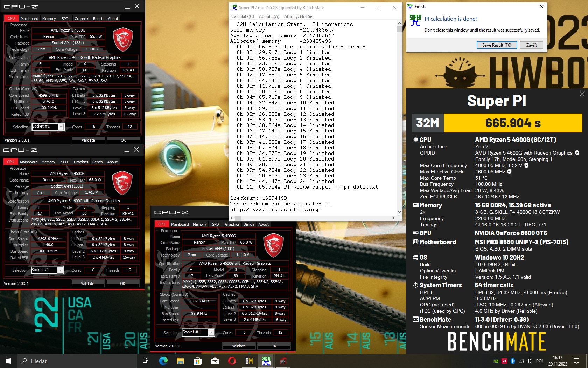
Task: Click Validate in top CPU-Z window
Action: [x=89, y=140]
